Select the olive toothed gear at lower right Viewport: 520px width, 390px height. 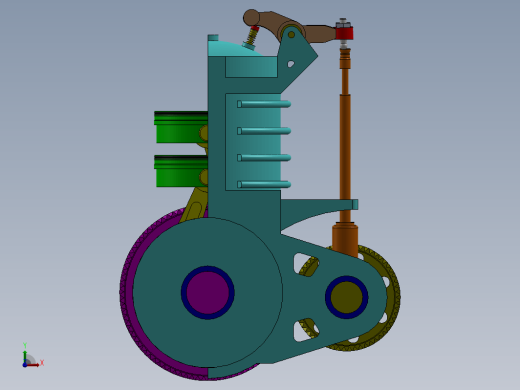[393, 297]
